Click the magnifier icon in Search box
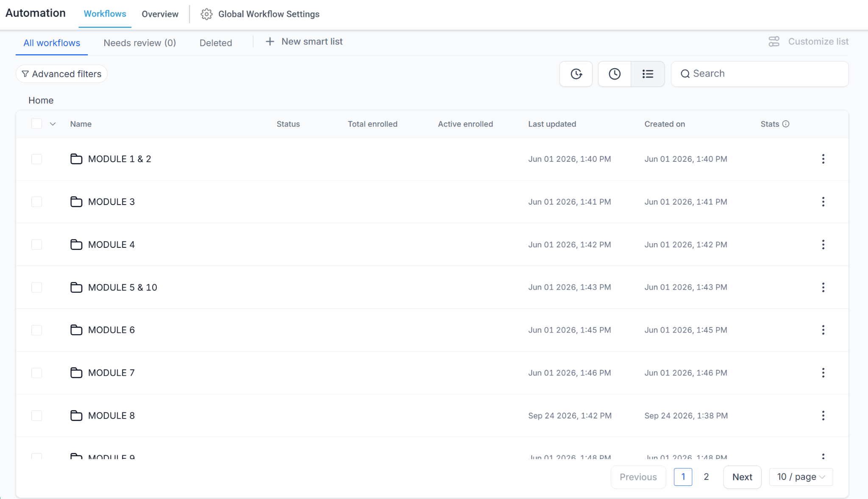The height and width of the screenshot is (499, 868). coord(685,74)
